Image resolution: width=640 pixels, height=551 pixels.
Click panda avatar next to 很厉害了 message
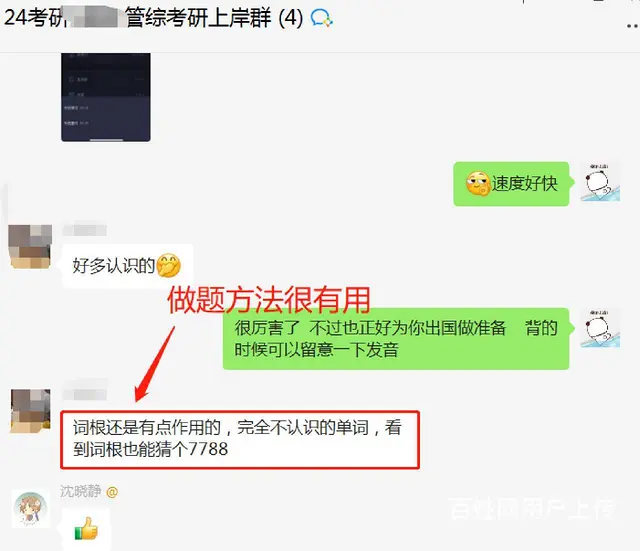(600, 328)
